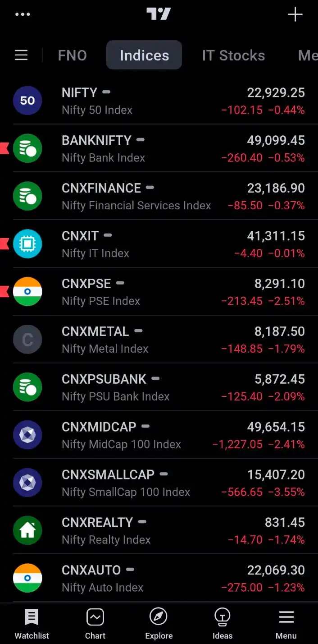Click the CNXREALTY house logo icon

click(27, 531)
